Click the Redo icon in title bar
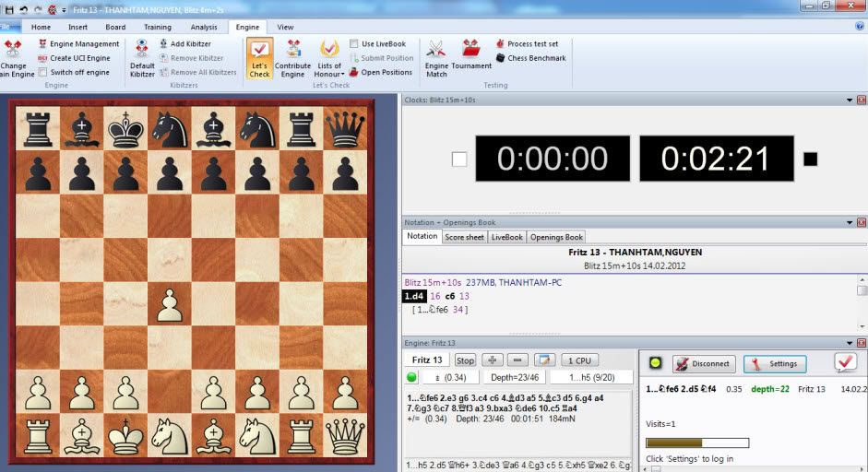 (38, 10)
